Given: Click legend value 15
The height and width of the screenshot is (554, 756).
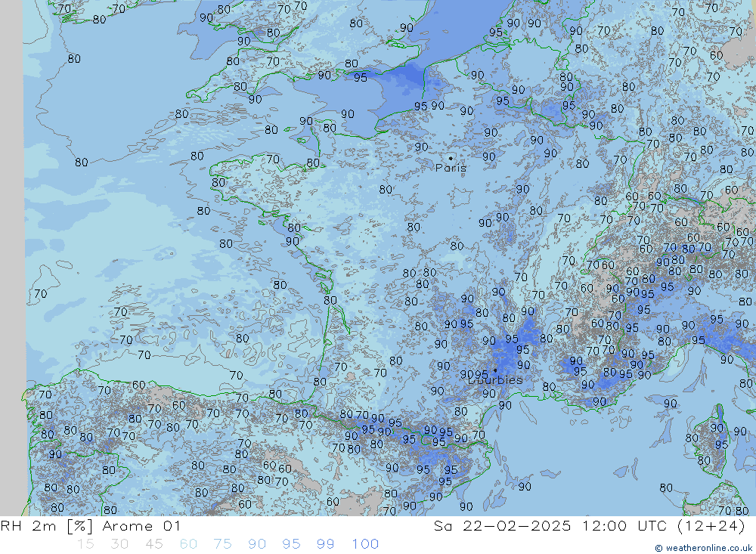Looking at the screenshot, I should [x=86, y=544].
